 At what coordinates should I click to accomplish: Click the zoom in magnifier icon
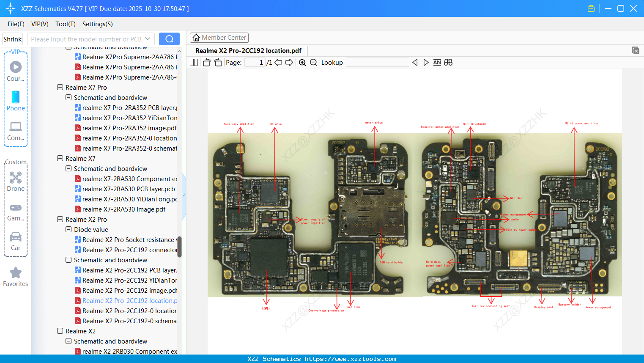[x=302, y=63]
